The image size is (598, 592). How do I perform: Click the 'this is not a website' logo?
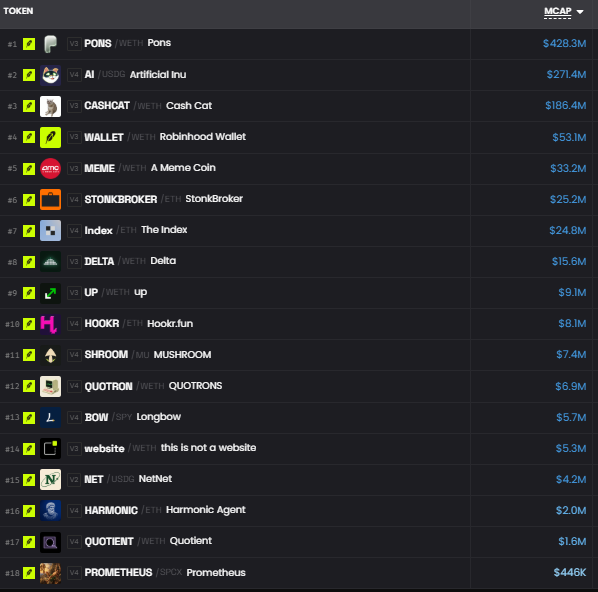tap(50, 448)
